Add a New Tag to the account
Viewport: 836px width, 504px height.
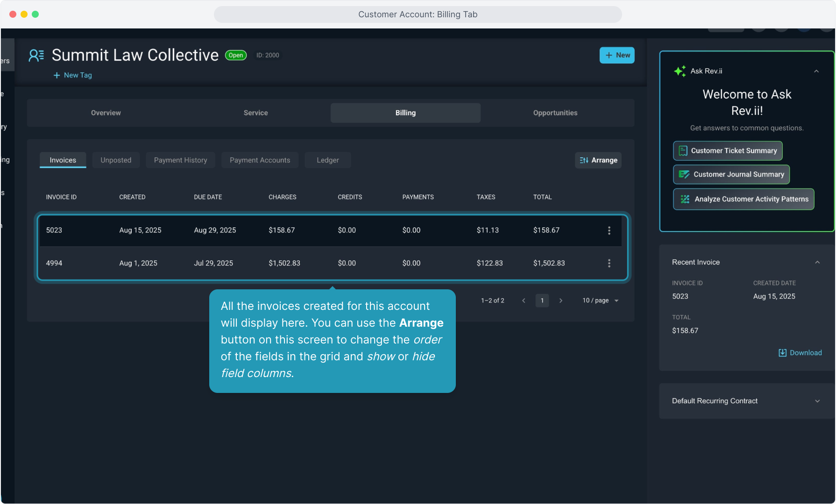click(73, 75)
